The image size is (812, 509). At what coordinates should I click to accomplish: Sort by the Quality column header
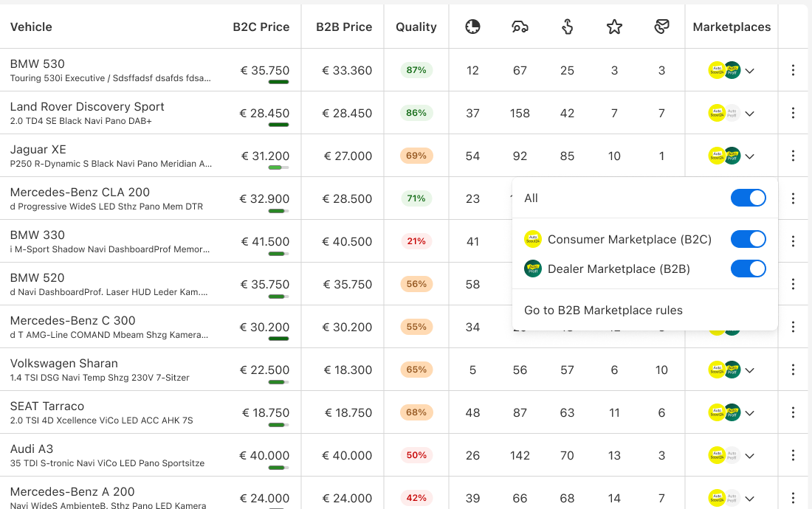pyautogui.click(x=416, y=27)
